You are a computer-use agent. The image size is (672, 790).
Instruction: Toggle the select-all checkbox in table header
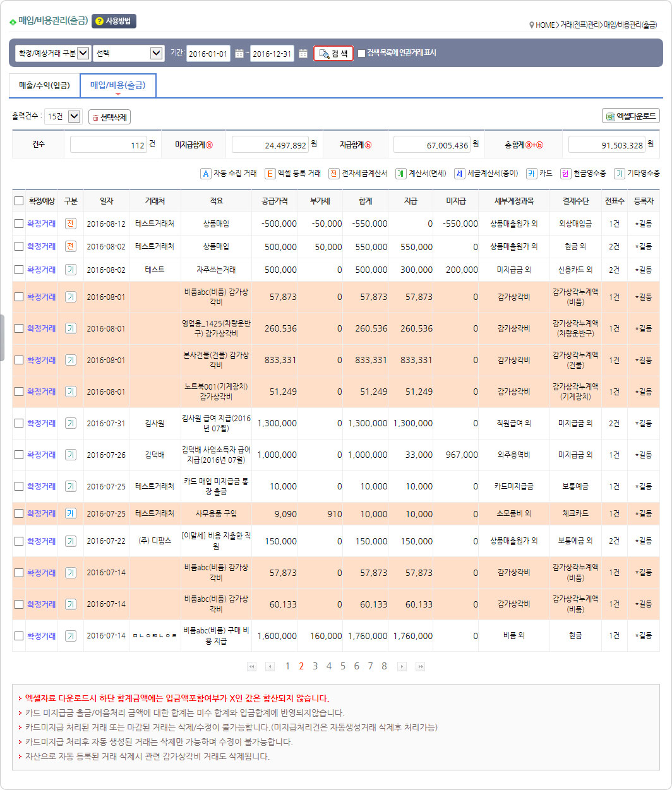pos(19,201)
